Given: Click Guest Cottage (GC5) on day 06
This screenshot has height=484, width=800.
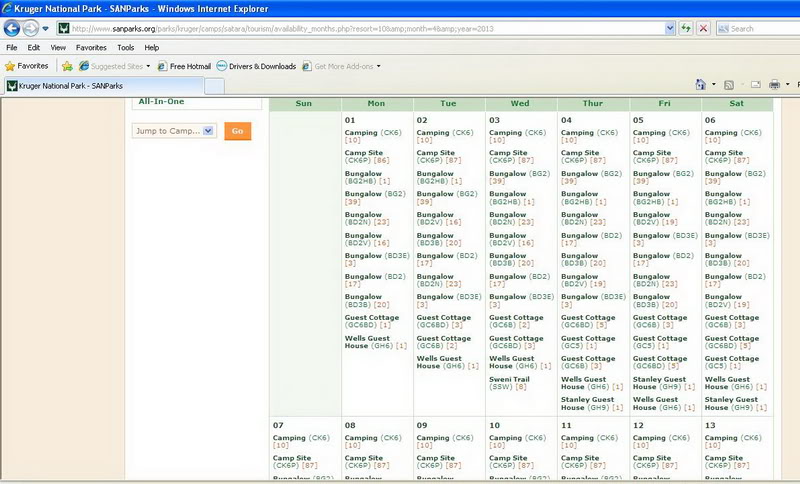Looking at the screenshot, I should click(732, 362).
